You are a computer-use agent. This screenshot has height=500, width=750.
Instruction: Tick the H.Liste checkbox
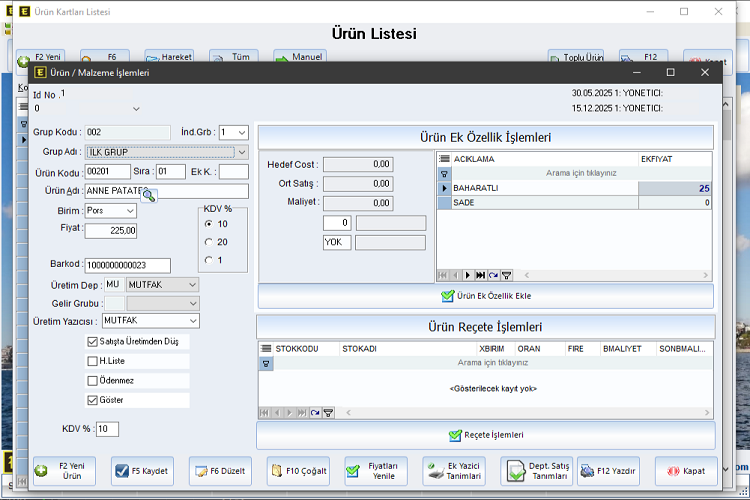point(93,361)
